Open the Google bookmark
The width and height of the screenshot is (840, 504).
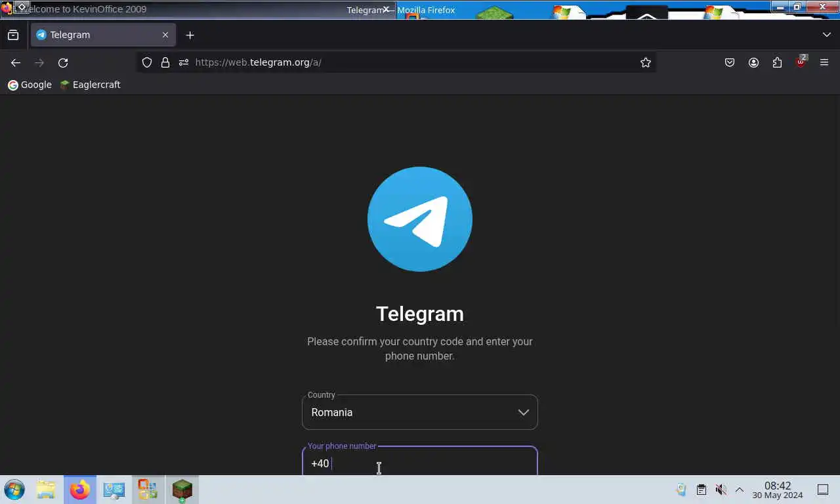(30, 85)
